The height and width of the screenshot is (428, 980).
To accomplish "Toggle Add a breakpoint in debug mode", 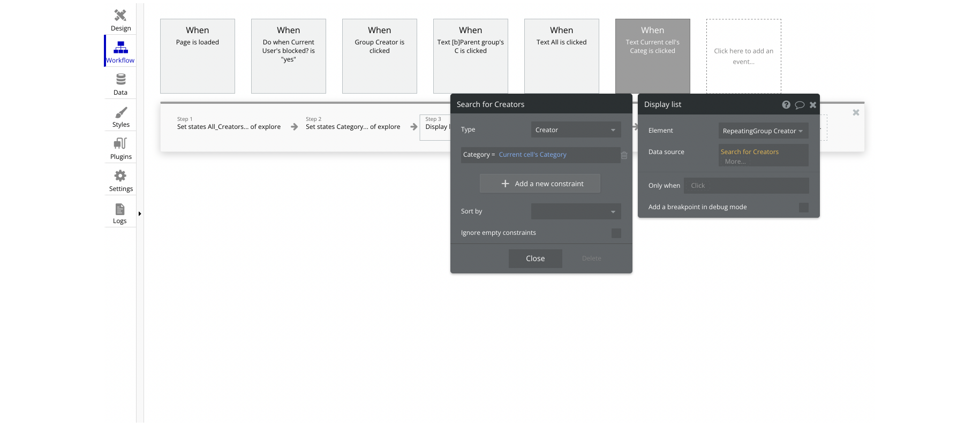I will tap(803, 208).
